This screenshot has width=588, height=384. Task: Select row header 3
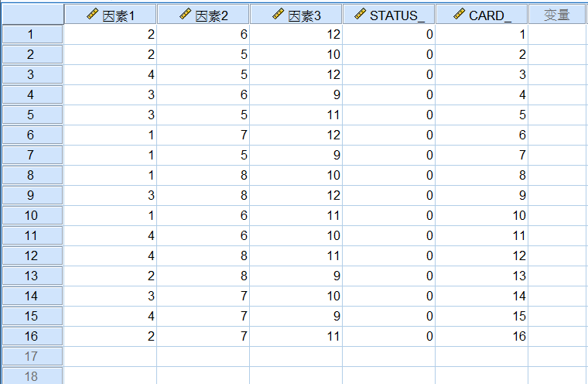(x=32, y=74)
